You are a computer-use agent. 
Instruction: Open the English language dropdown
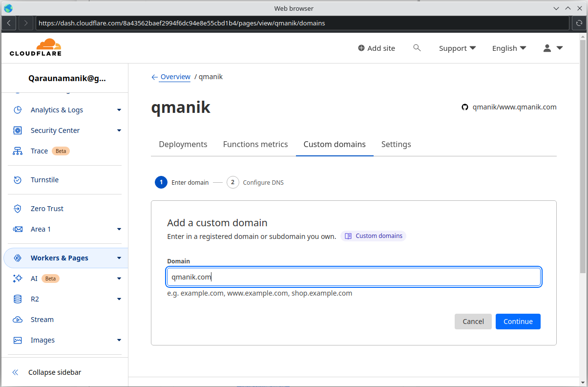coord(509,48)
